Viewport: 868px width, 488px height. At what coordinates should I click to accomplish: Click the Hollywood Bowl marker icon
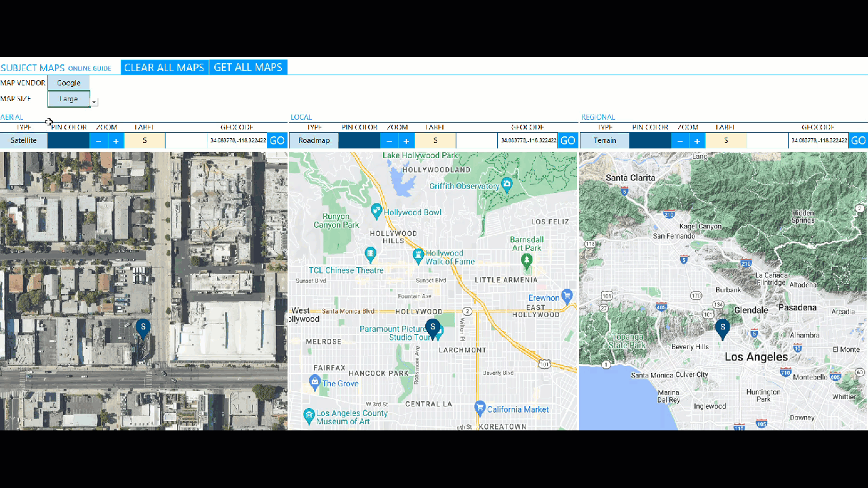376,212
